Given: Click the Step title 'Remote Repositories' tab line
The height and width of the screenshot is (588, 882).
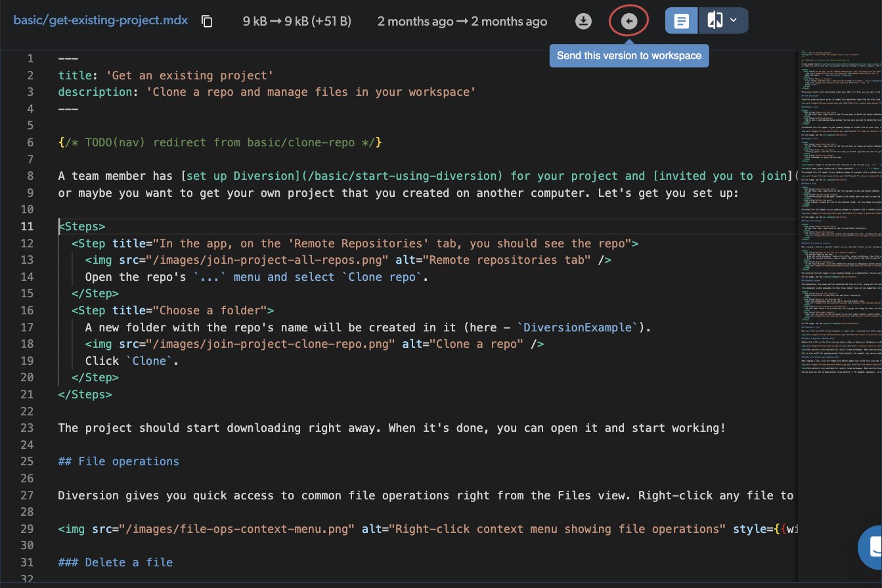Looking at the screenshot, I should click(355, 243).
